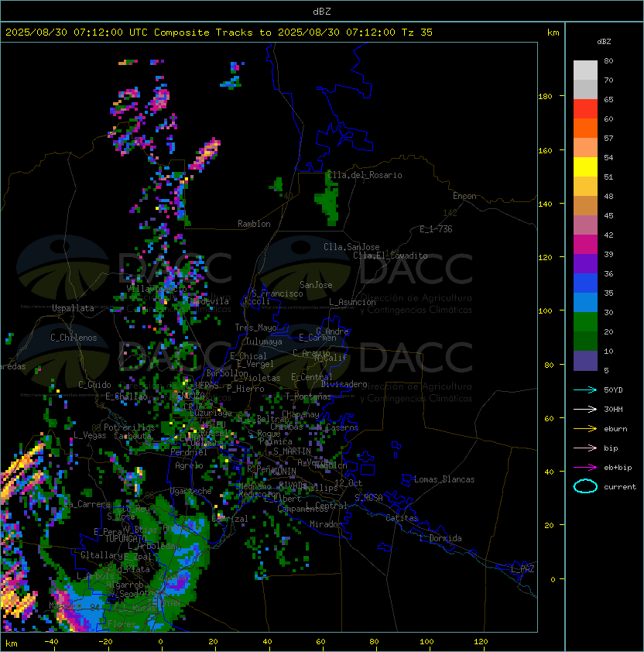Screen dimensions: 644x652
Task: Click the '180' vertical axis tick label
Action: [x=545, y=97]
